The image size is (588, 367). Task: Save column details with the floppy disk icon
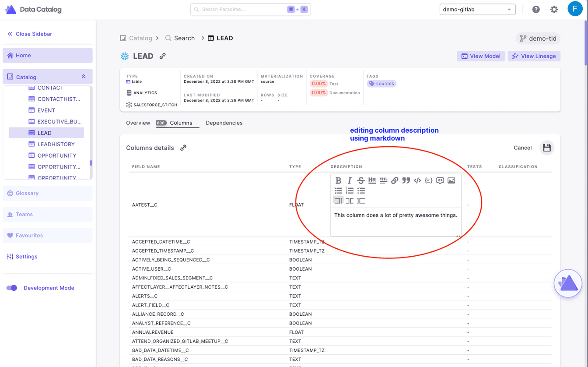click(547, 148)
